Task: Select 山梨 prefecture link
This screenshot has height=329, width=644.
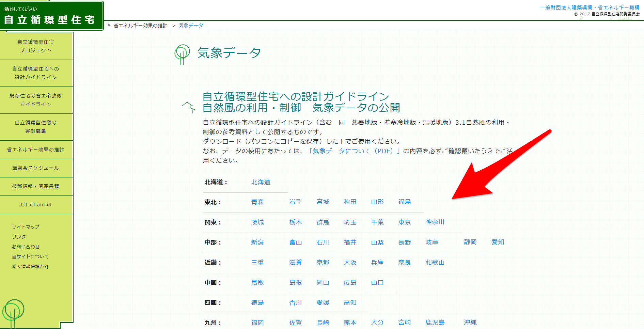Action: pyautogui.click(x=377, y=242)
